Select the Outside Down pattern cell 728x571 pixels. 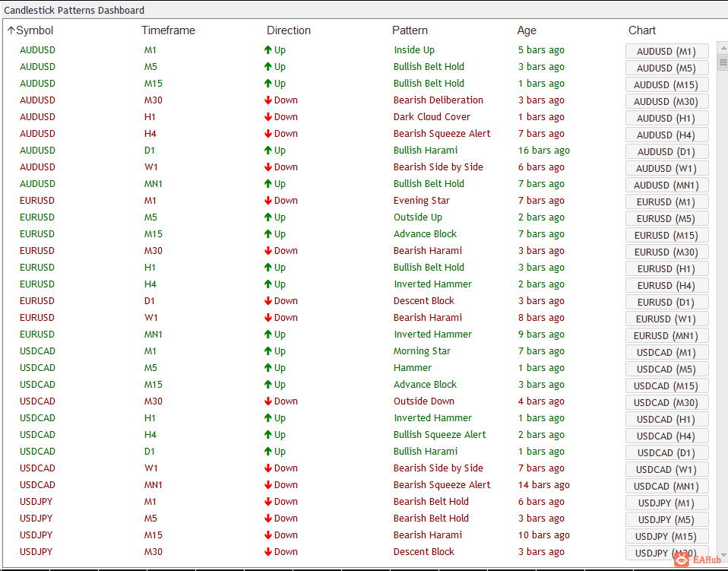[x=424, y=401]
